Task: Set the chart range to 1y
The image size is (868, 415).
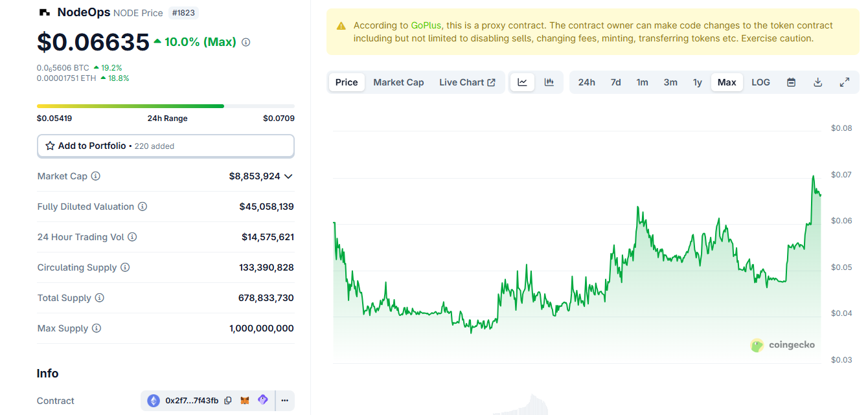Action: point(698,82)
